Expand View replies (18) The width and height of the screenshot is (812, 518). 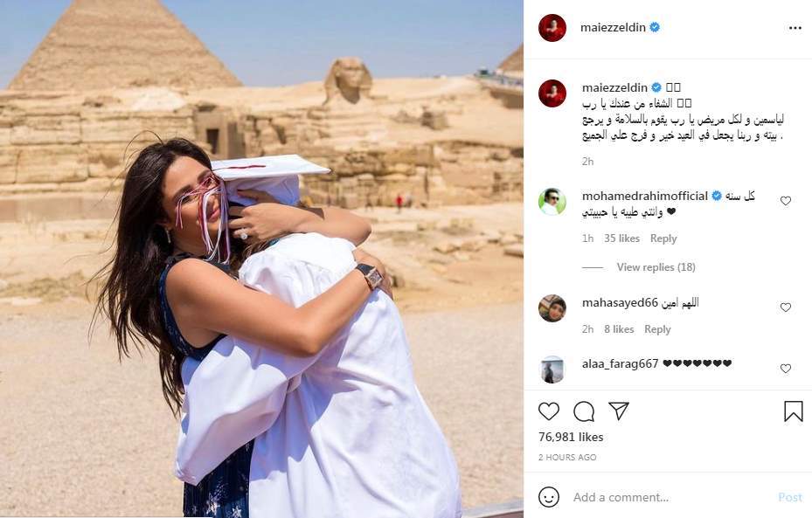[656, 267]
